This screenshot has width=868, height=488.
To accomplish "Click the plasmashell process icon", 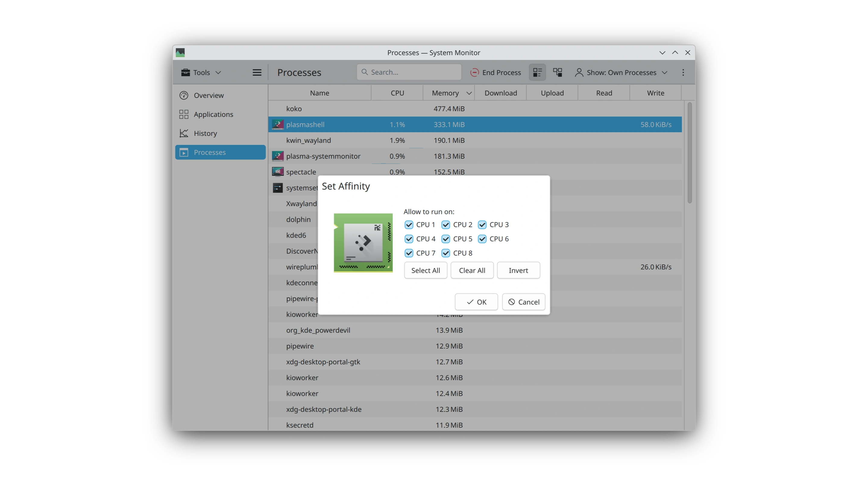I will 278,125.
